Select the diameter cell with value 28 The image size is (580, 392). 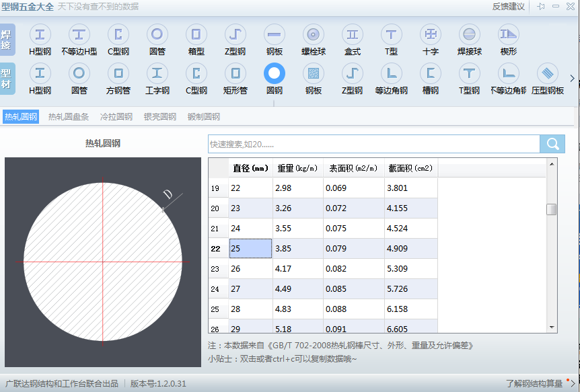tap(250, 309)
